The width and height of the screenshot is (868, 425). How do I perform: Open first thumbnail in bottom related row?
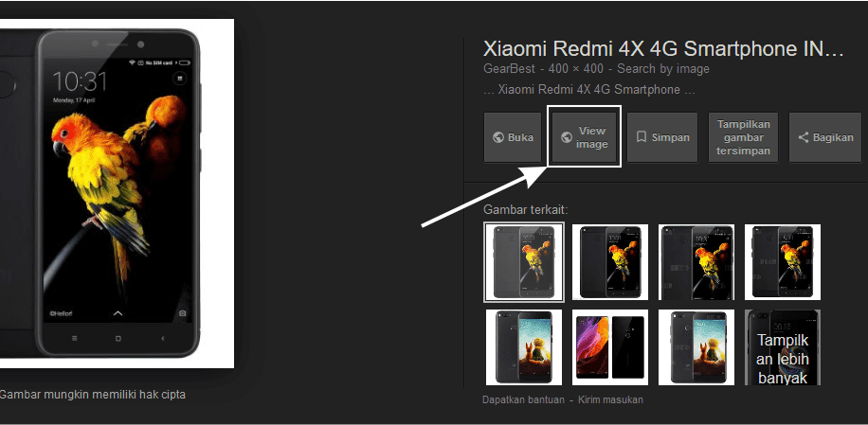click(x=524, y=347)
